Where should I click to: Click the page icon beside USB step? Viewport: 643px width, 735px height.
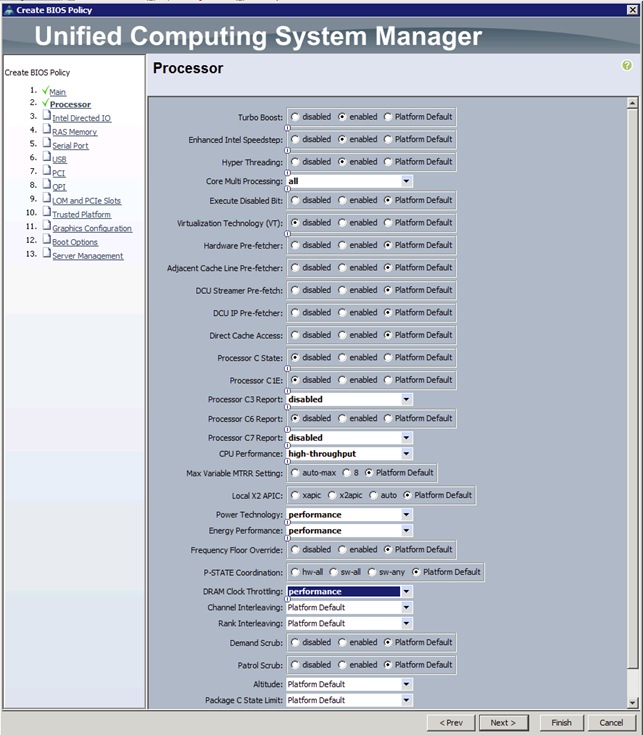click(x=46, y=156)
